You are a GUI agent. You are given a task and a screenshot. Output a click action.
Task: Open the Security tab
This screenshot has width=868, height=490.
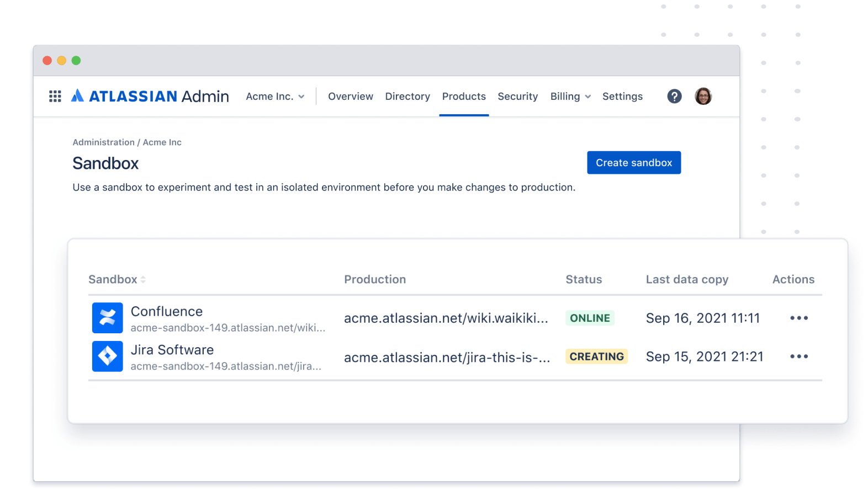click(517, 97)
